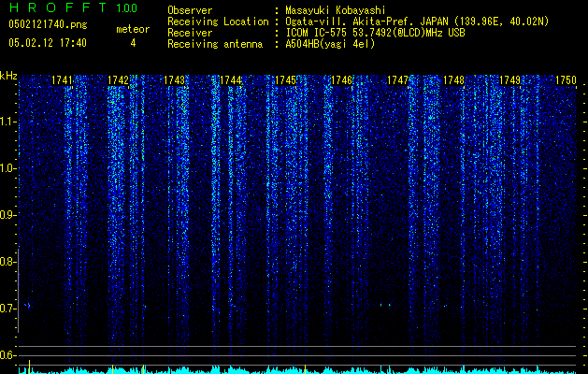Click the A504HB(yagi 4el) antenna text
The width and height of the screenshot is (588, 374).
coord(330,44)
